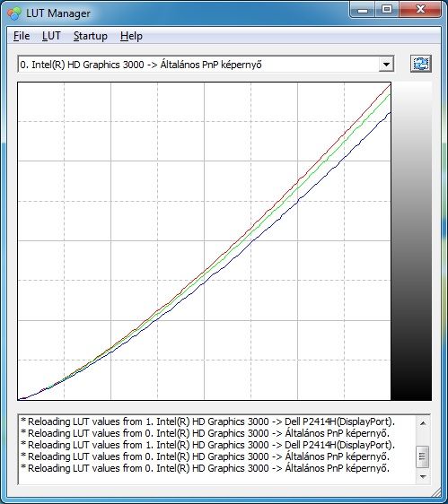
Task: Click the LUT Manager title bar text
Action: point(58,13)
